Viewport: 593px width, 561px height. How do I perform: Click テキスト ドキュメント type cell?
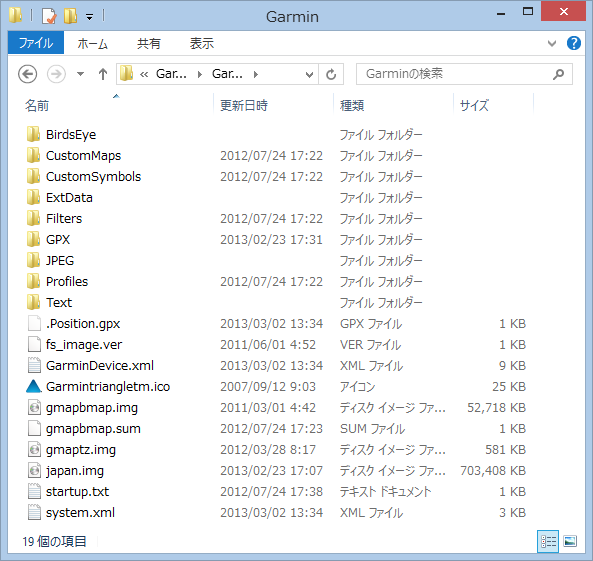(x=385, y=492)
